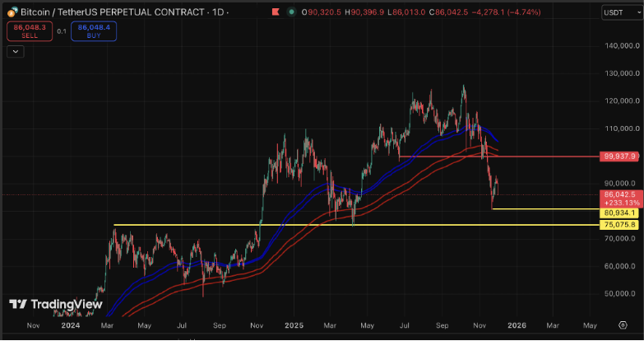Click the lower long yellow horizontal support line

[x=329, y=226]
